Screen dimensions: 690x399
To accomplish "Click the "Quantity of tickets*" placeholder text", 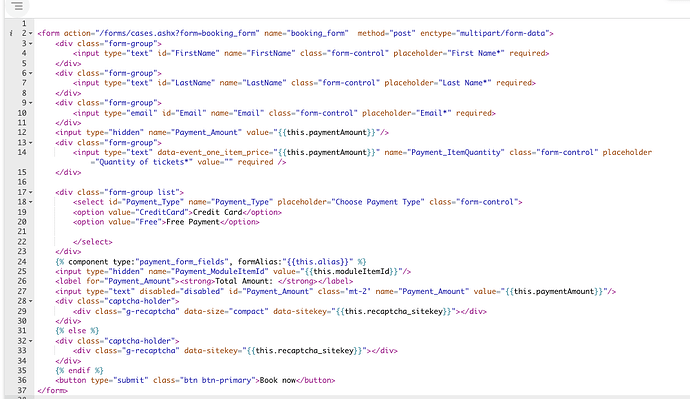I will pyautogui.click(x=144, y=162).
